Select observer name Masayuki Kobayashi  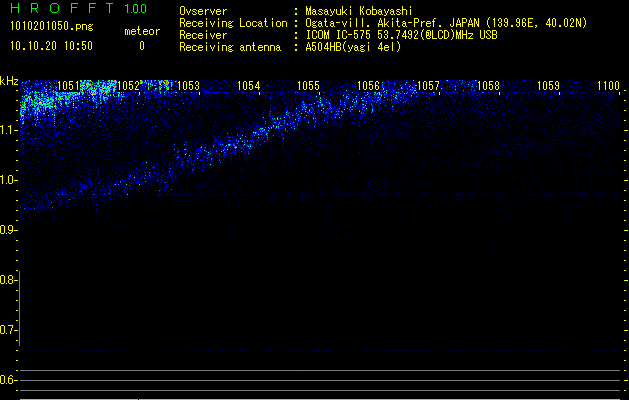click(359, 11)
